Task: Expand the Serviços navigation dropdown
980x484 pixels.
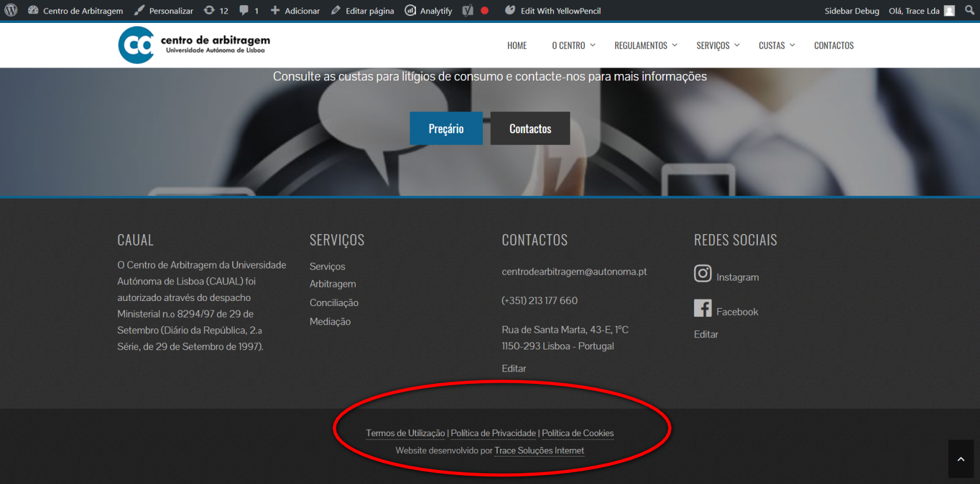Action: pos(717,45)
